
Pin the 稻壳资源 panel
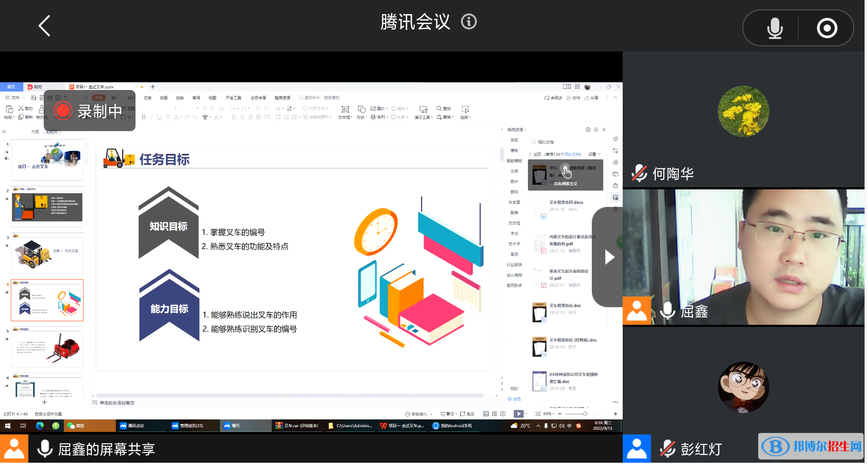[x=596, y=129]
